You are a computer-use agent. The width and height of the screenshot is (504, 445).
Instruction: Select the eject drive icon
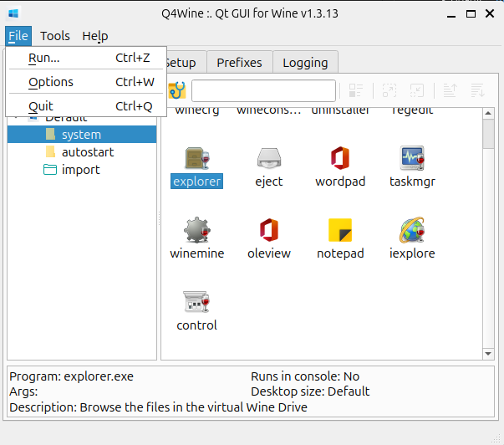[269, 159]
